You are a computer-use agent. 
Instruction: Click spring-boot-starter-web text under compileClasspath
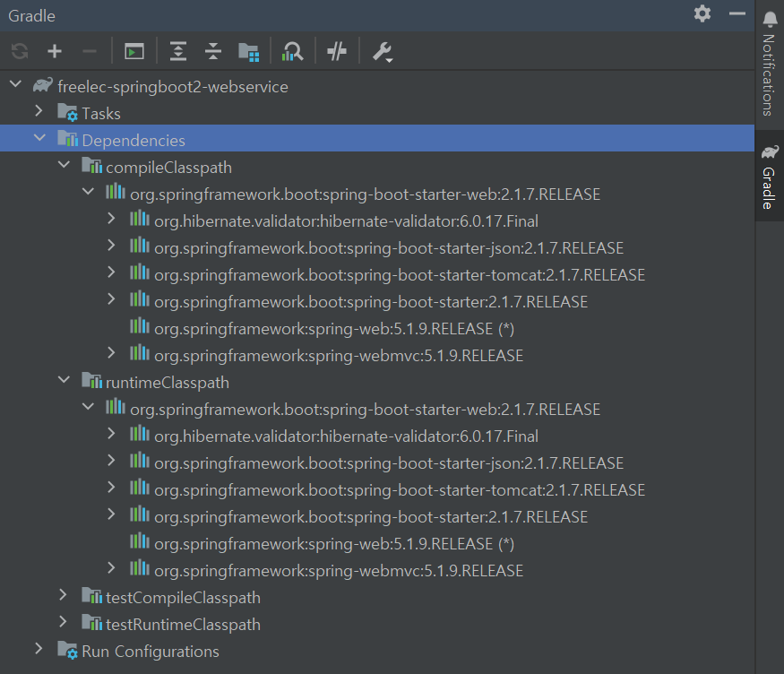[365, 194]
